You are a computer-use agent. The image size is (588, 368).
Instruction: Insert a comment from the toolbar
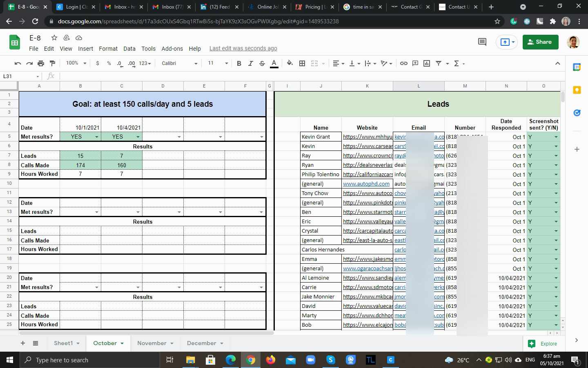pyautogui.click(x=415, y=63)
